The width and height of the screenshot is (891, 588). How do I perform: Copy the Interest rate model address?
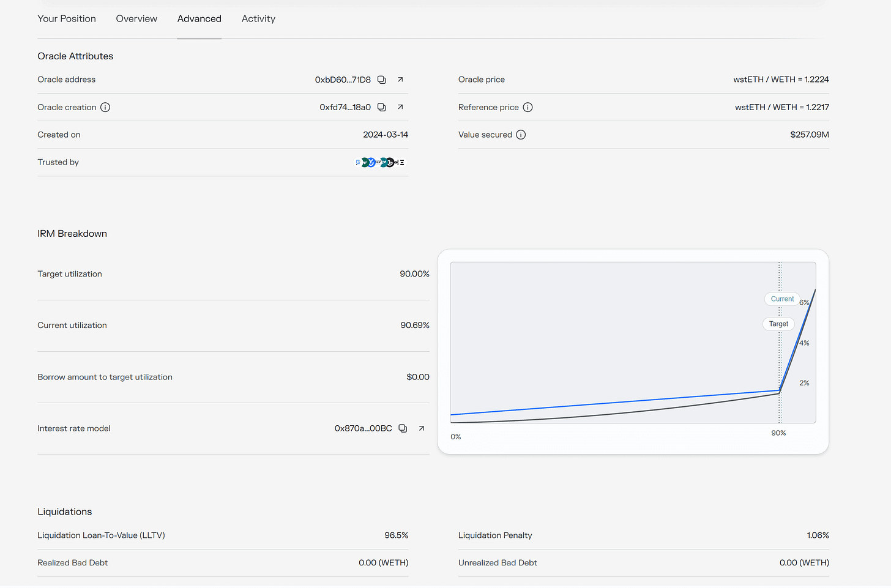click(403, 428)
